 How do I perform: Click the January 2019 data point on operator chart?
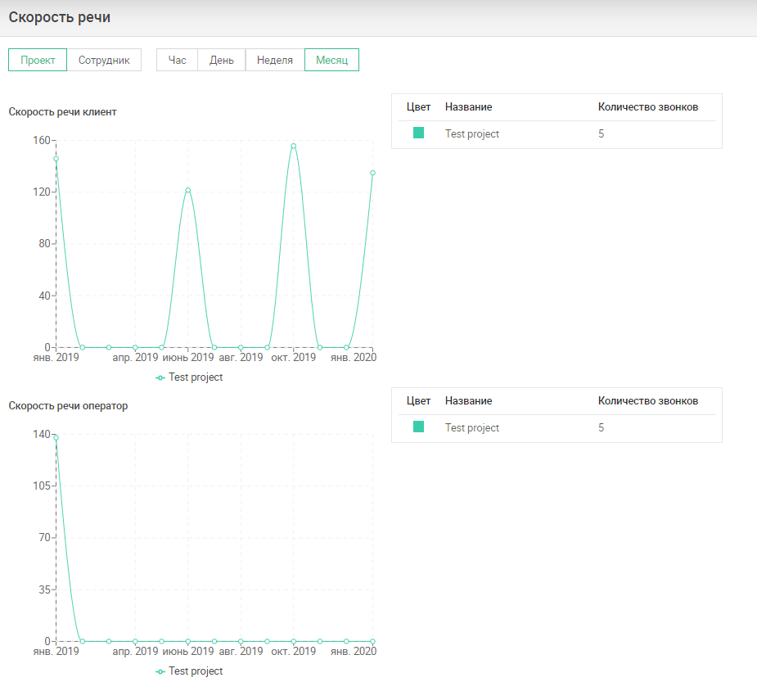56,438
